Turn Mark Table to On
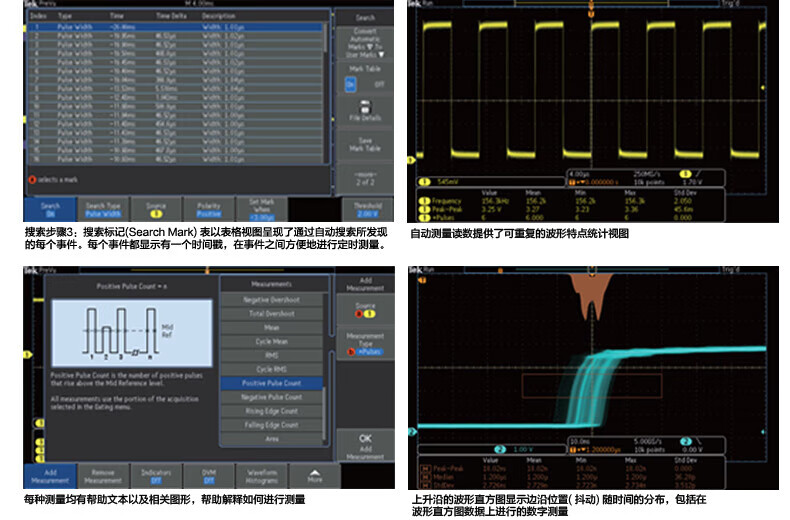The height and width of the screenshot is (520, 790). pyautogui.click(x=351, y=85)
